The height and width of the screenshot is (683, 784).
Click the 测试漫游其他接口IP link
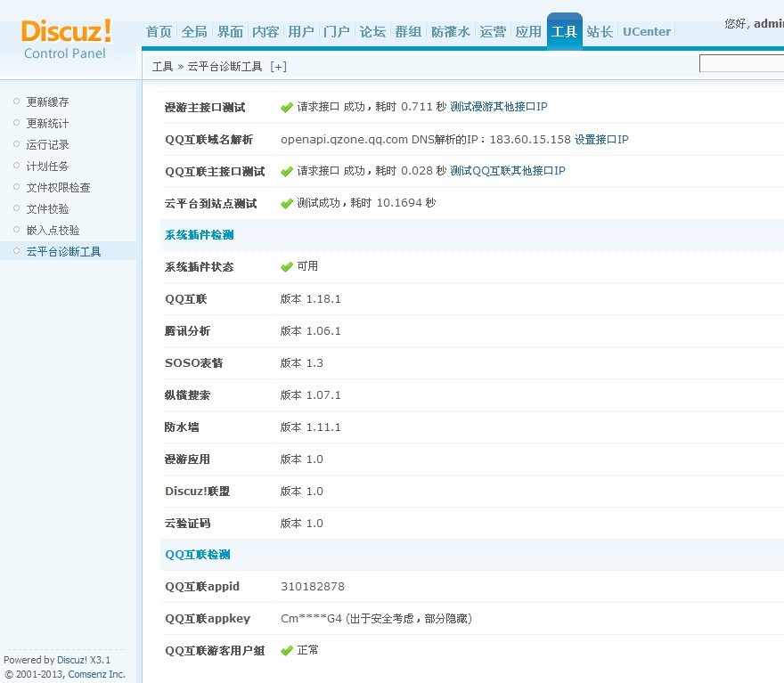coord(499,107)
